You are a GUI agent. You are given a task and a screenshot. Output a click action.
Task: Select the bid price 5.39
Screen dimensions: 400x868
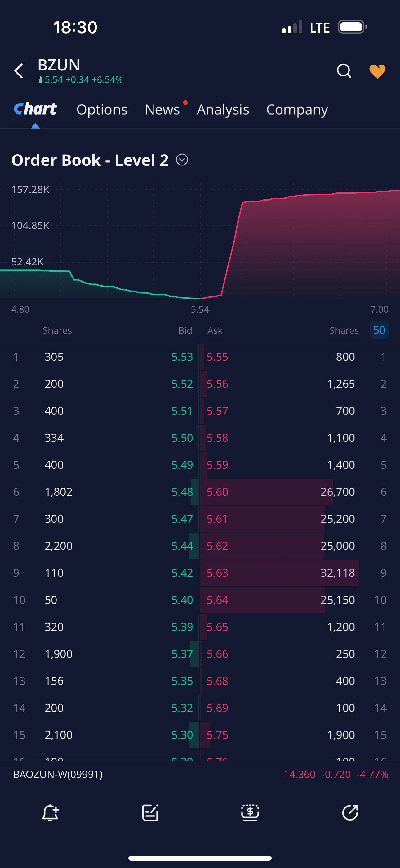click(182, 626)
